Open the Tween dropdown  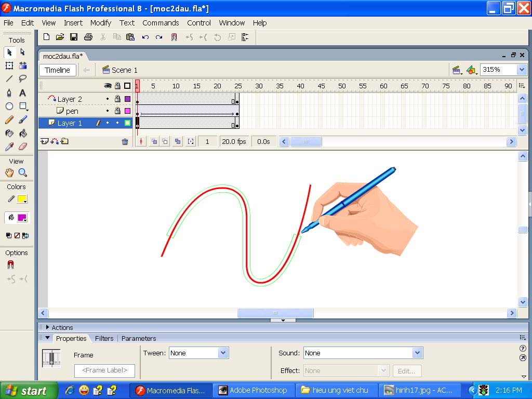(223, 353)
